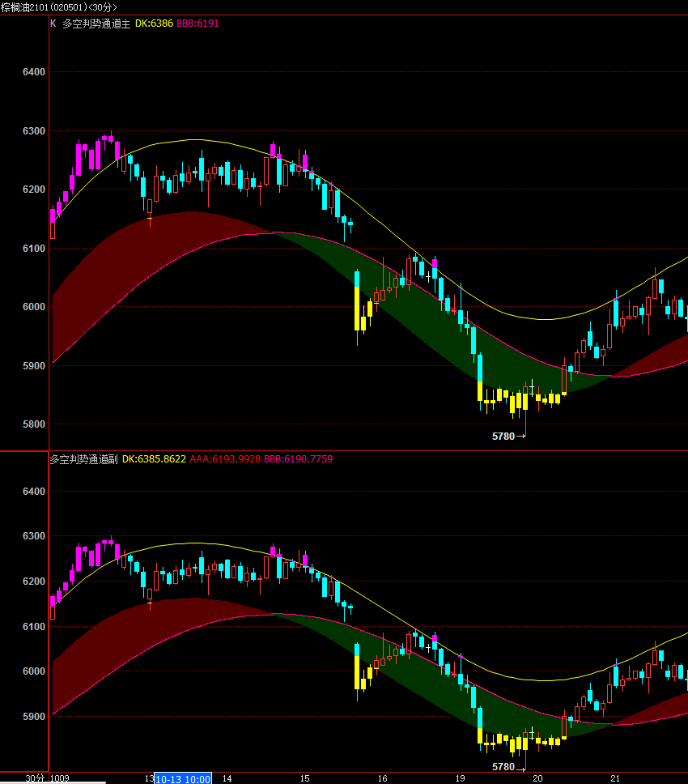Click the chart title 棕榈油2101(020501)<30分>
Viewport: 688px width, 784px height.
pyautogui.click(x=59, y=7)
